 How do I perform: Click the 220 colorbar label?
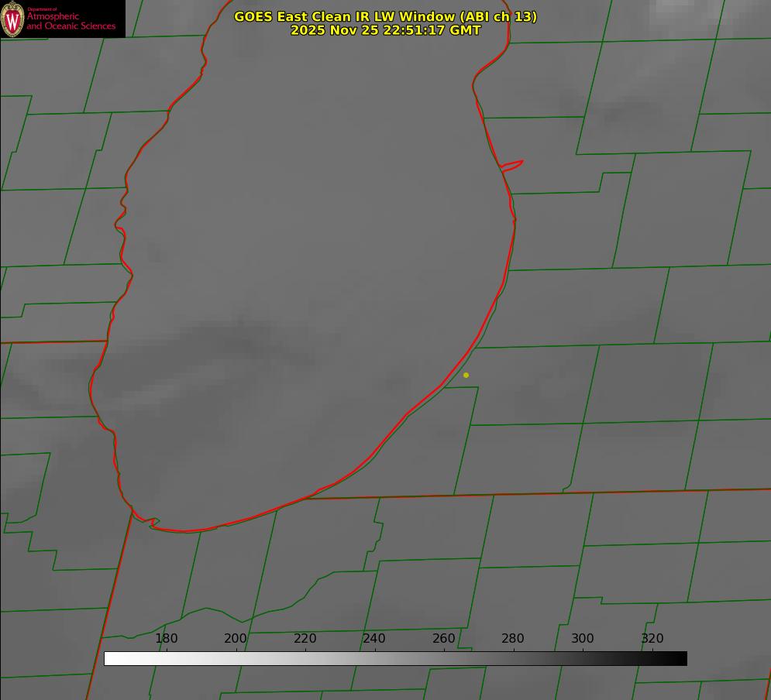point(305,638)
